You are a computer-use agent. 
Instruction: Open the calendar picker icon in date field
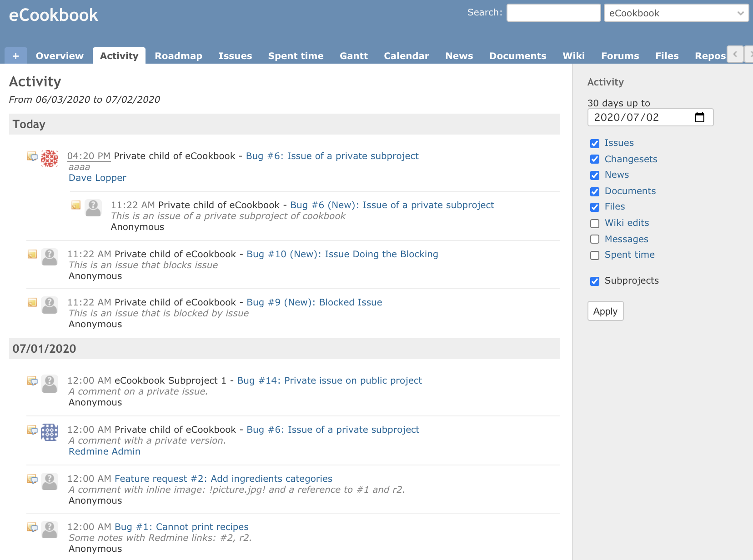click(x=700, y=117)
